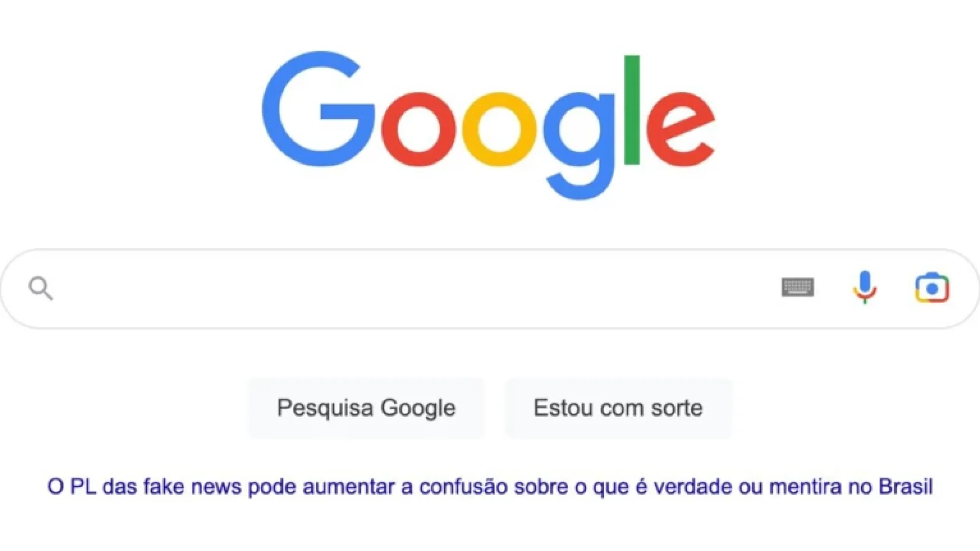The image size is (980, 551).
Task: Click the word Pesquisa on the search button
Action: (325, 409)
